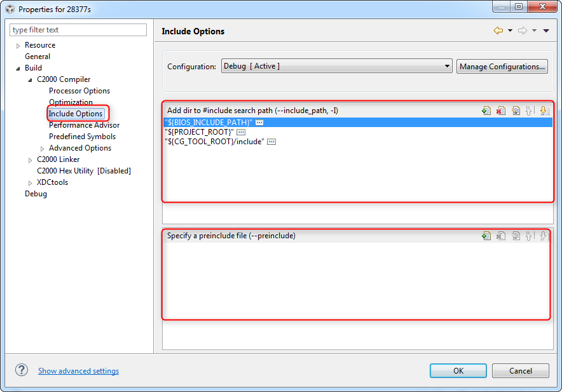Open browse button beside PROJECT_ROOT entry
Viewport: 562px width, 392px height.
(241, 132)
